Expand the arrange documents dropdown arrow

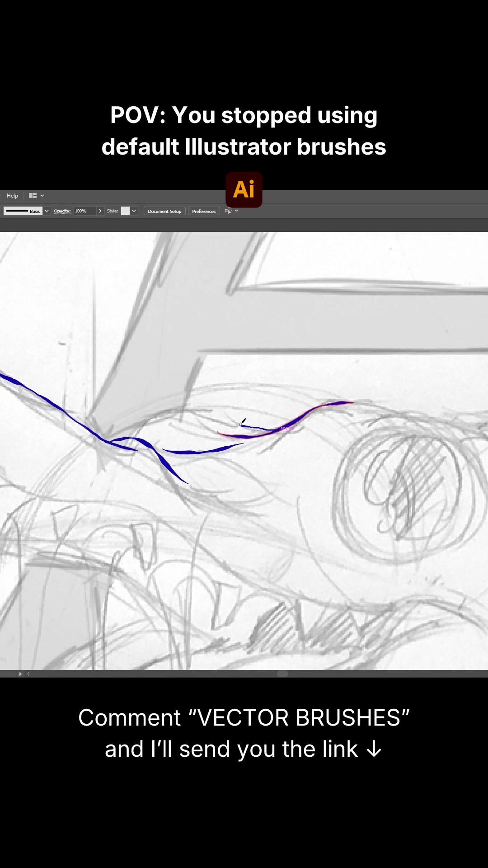click(42, 196)
